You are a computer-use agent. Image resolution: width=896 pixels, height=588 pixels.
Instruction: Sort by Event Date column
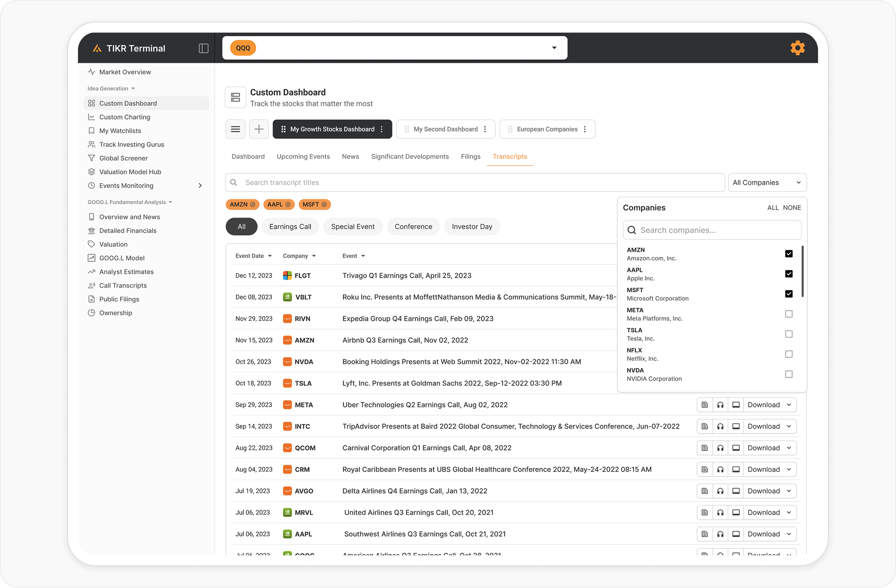tap(254, 256)
